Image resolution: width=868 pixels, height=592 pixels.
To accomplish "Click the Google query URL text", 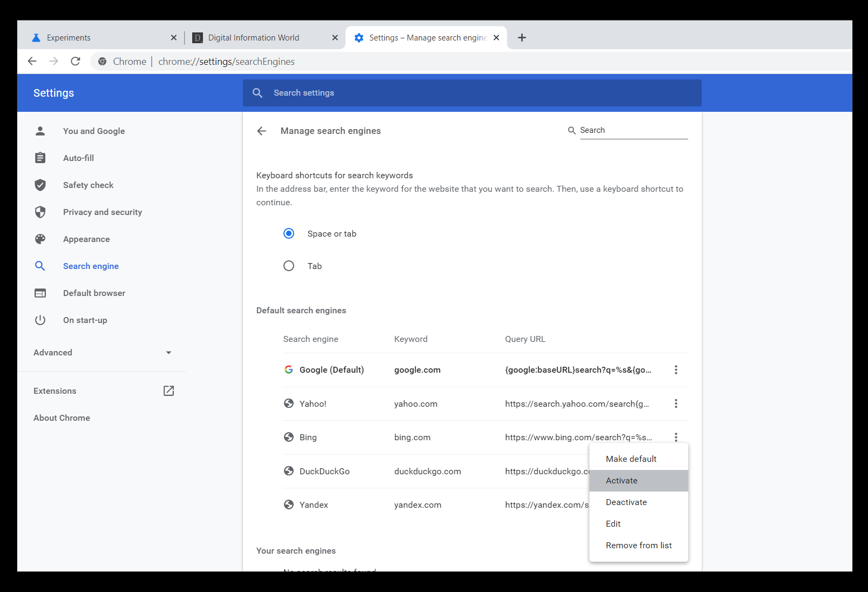I will coord(578,369).
